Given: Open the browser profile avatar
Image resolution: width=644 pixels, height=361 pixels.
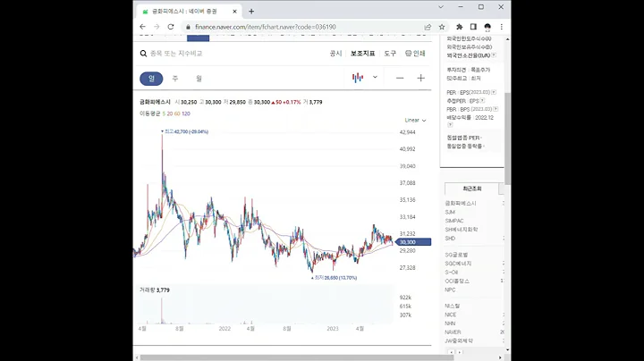Looking at the screenshot, I should click(487, 27).
